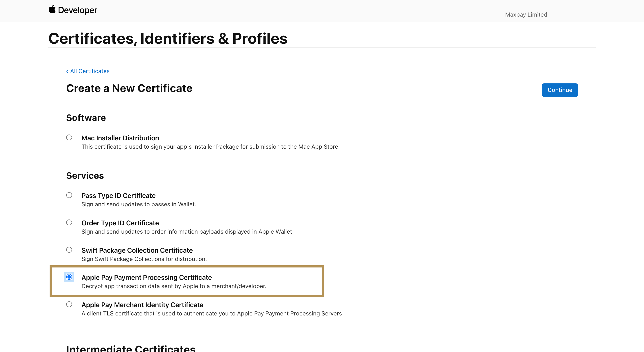Viewport: 644px width, 352px height.
Task: Click the back chevron before All Certificates
Action: [67, 72]
